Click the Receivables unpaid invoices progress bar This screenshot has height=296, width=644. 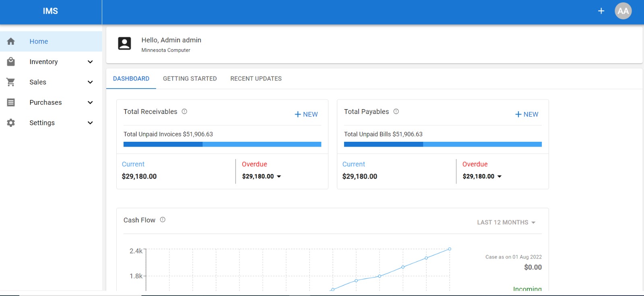click(222, 144)
